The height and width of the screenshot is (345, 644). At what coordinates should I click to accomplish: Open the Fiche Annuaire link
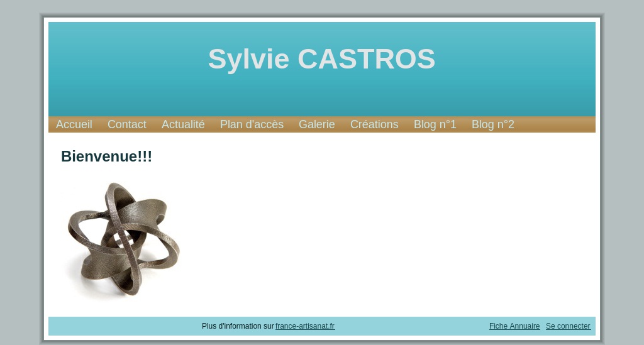514,326
